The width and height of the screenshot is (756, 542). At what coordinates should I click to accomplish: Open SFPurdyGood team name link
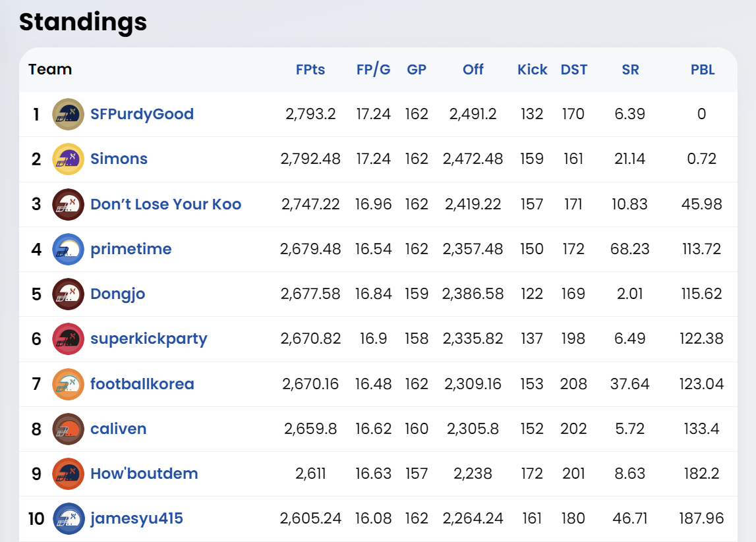point(142,115)
